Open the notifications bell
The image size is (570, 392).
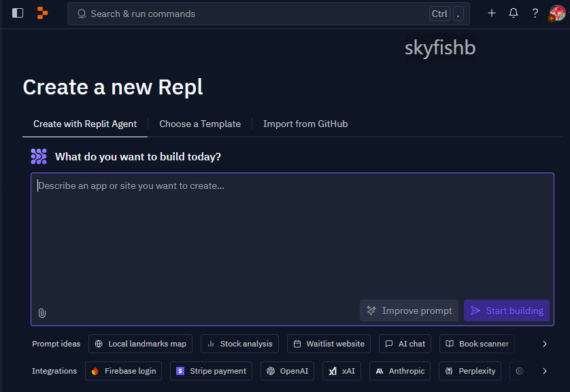[x=514, y=13]
